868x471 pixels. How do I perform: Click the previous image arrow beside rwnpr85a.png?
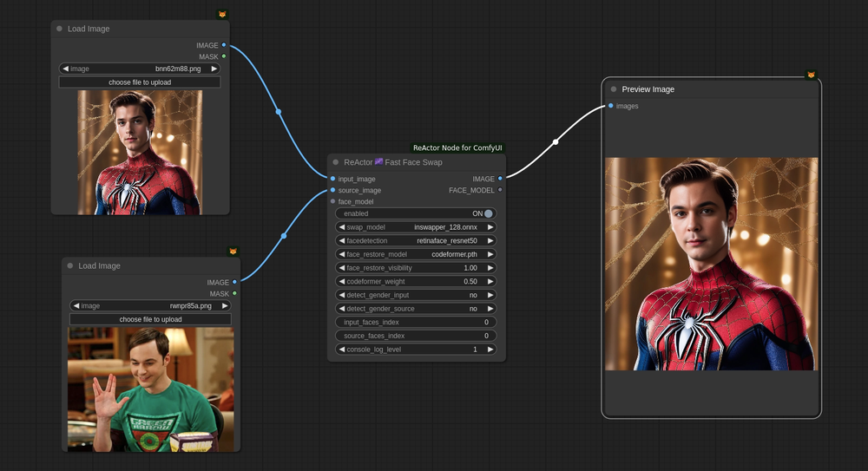point(76,305)
